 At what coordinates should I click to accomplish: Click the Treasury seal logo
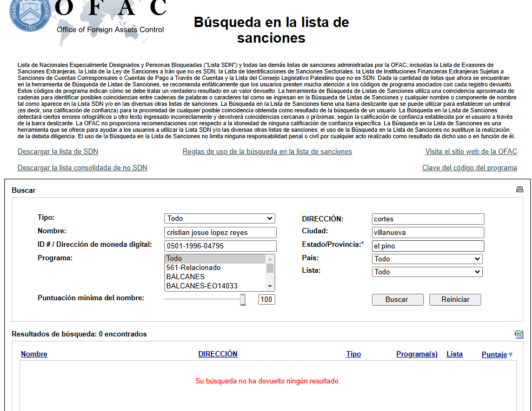tap(31, 15)
